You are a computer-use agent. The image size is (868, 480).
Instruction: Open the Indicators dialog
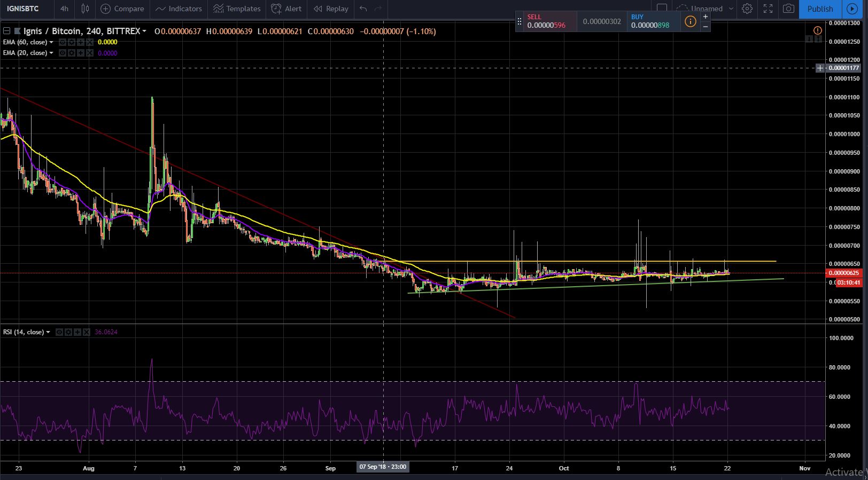click(x=179, y=9)
